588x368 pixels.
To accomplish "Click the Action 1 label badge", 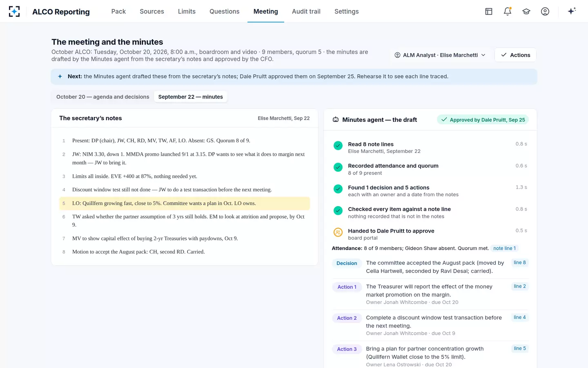I will click(x=347, y=287).
